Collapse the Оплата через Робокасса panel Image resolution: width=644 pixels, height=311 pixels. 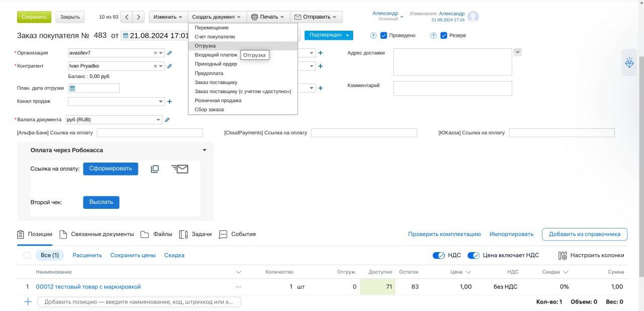[x=204, y=150]
